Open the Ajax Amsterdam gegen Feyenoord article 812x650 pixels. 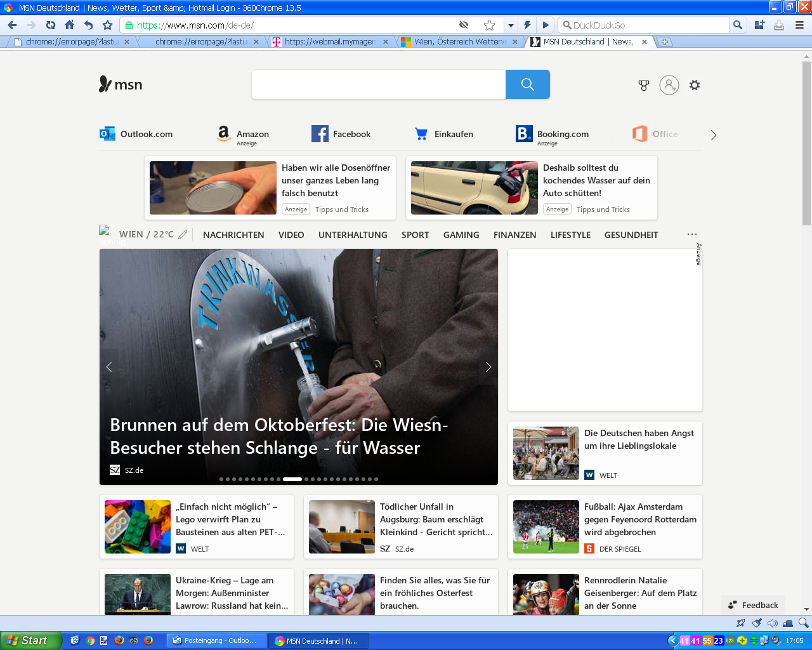(x=605, y=527)
